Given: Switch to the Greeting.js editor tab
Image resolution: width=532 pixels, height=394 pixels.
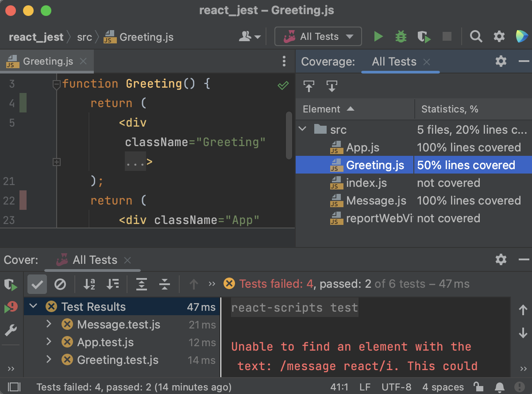Looking at the screenshot, I should pyautogui.click(x=44, y=62).
